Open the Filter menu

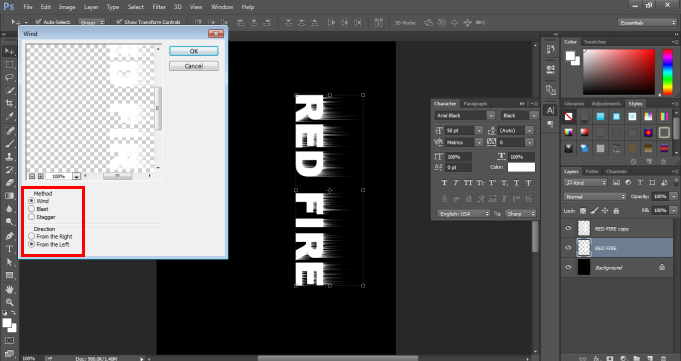point(159,7)
